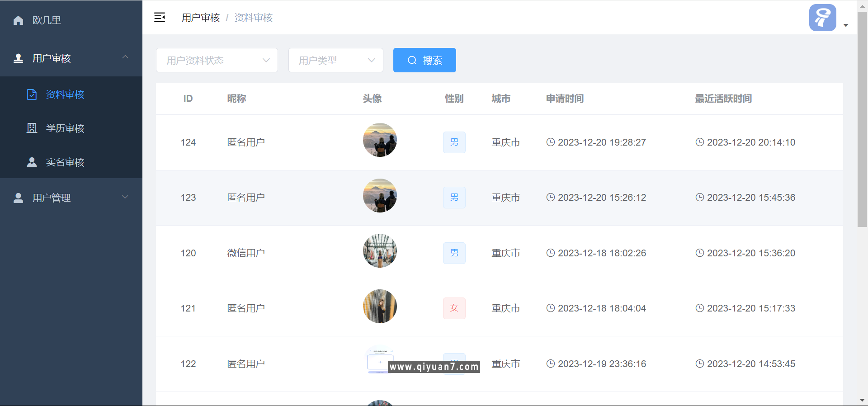Screen dimensions: 868x406
Task: Click the sidebar collapse hamburger icon
Action: [x=160, y=18]
